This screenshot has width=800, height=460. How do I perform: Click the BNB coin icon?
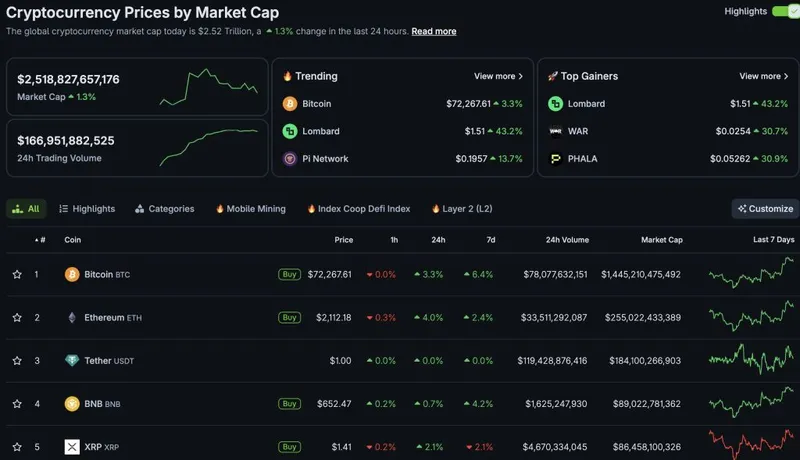[x=72, y=404]
